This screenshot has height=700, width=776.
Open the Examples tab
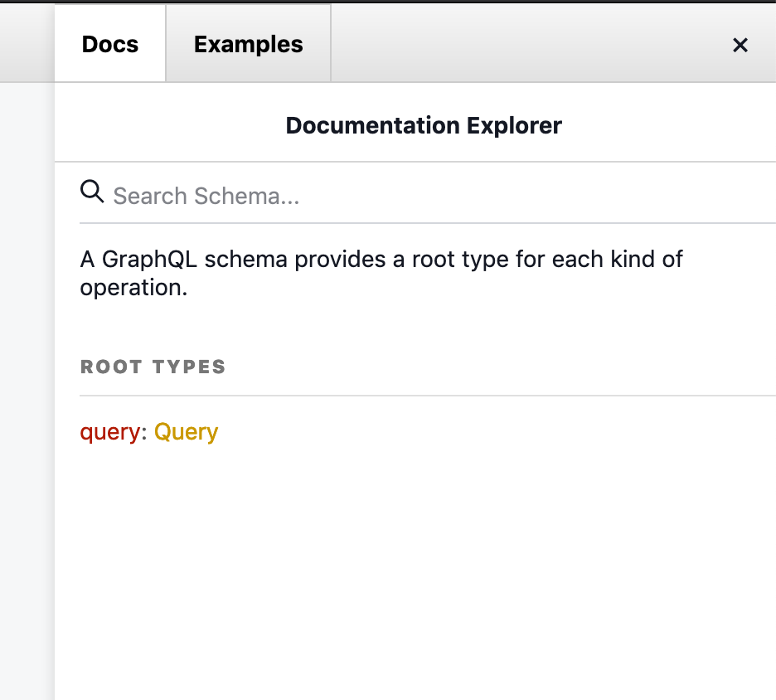pyautogui.click(x=248, y=44)
